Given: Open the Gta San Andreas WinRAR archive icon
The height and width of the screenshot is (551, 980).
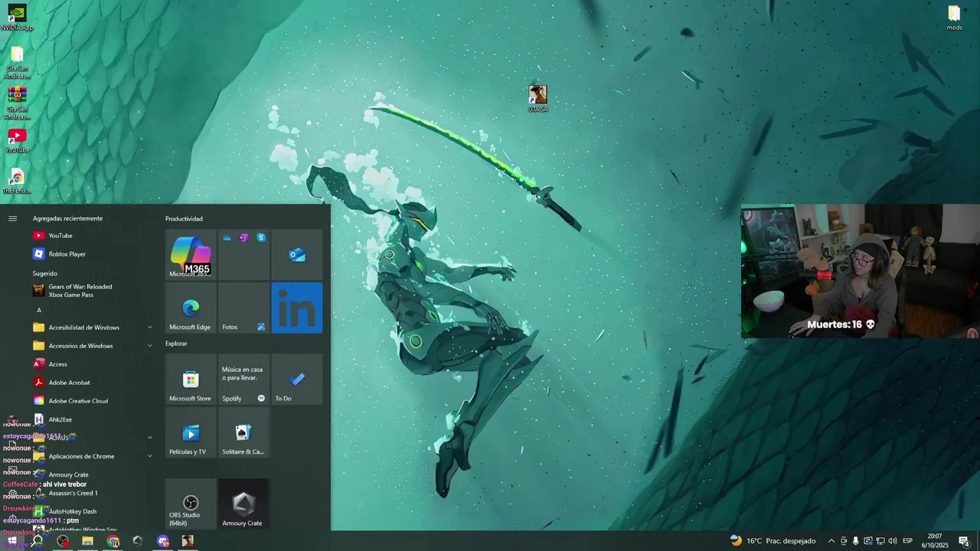Looking at the screenshot, I should [x=17, y=103].
